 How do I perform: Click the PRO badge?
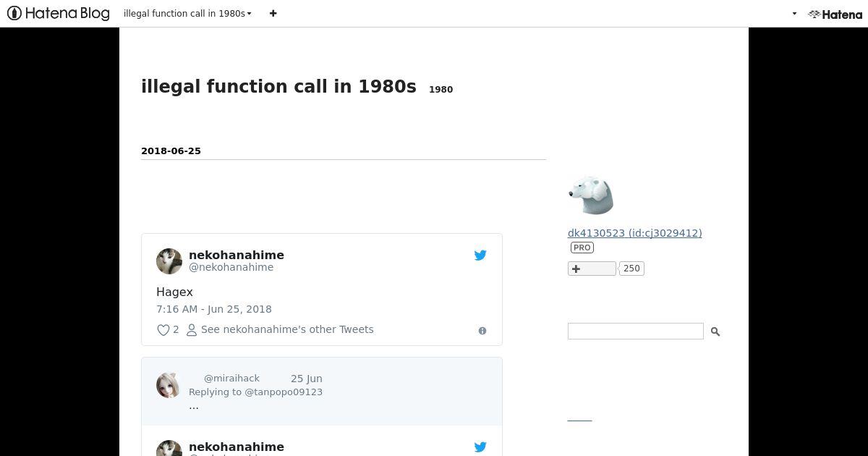(x=582, y=248)
